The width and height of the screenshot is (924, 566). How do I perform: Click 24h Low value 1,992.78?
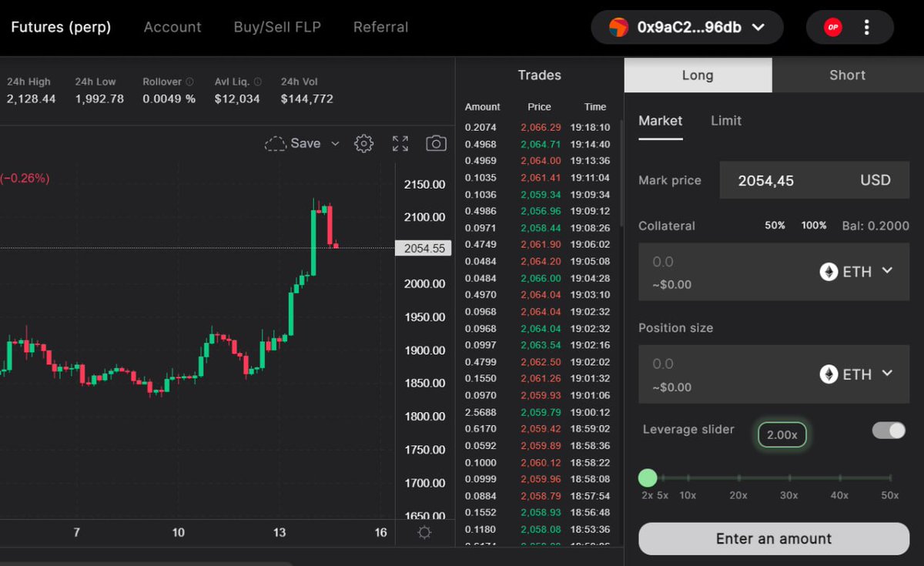[99, 99]
